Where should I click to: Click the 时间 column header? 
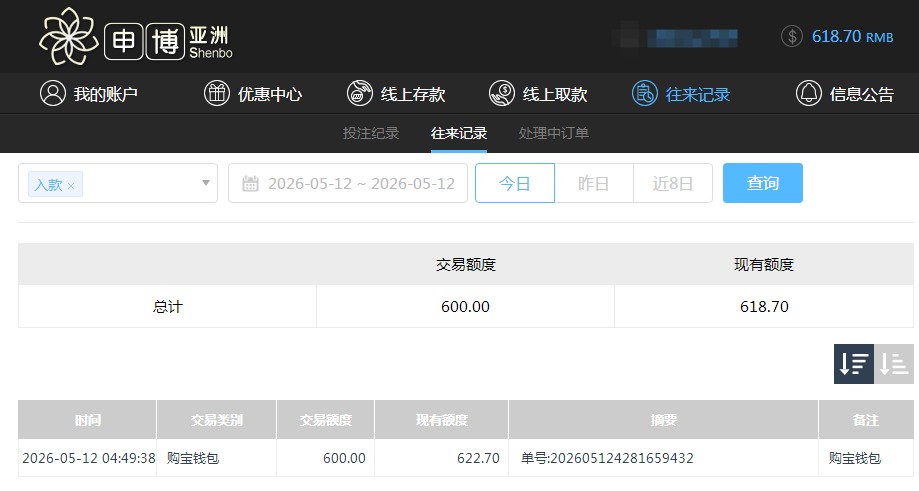[x=87, y=420]
